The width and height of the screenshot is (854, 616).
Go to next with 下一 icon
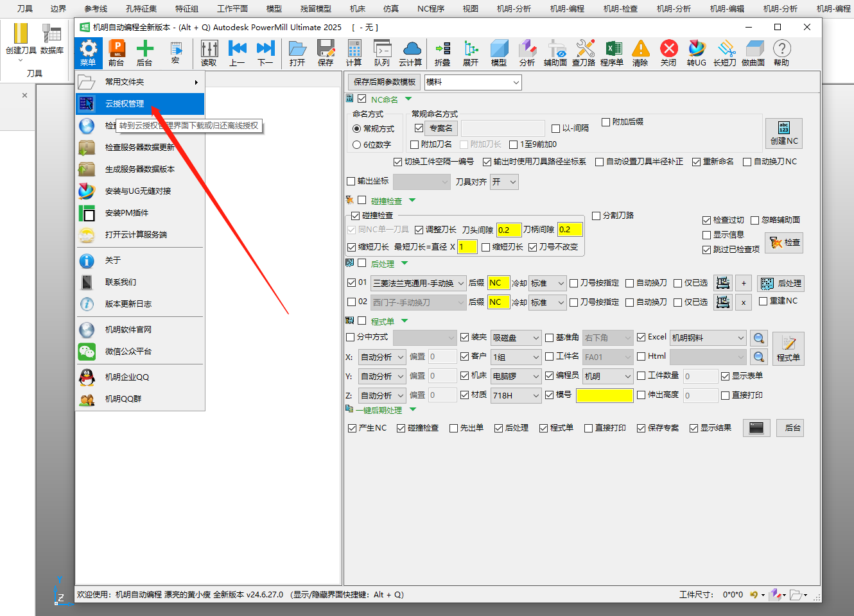(265, 53)
